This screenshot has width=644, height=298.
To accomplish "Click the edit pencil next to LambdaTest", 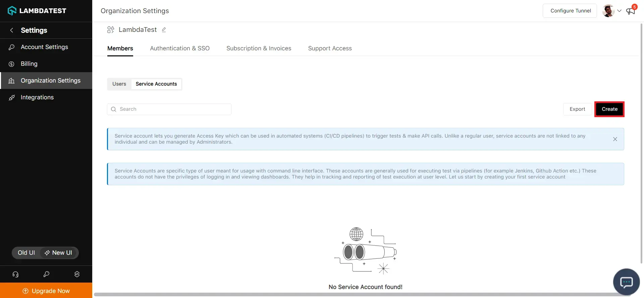I will tap(164, 30).
